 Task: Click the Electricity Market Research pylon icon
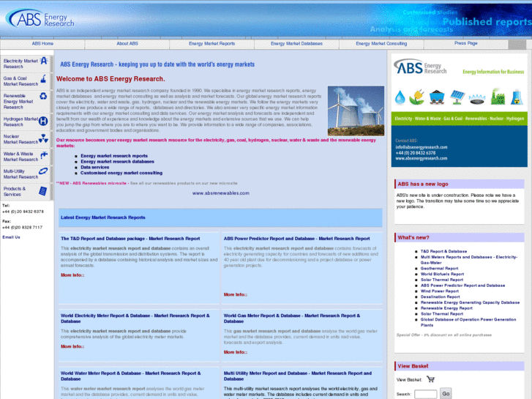[x=44, y=61]
